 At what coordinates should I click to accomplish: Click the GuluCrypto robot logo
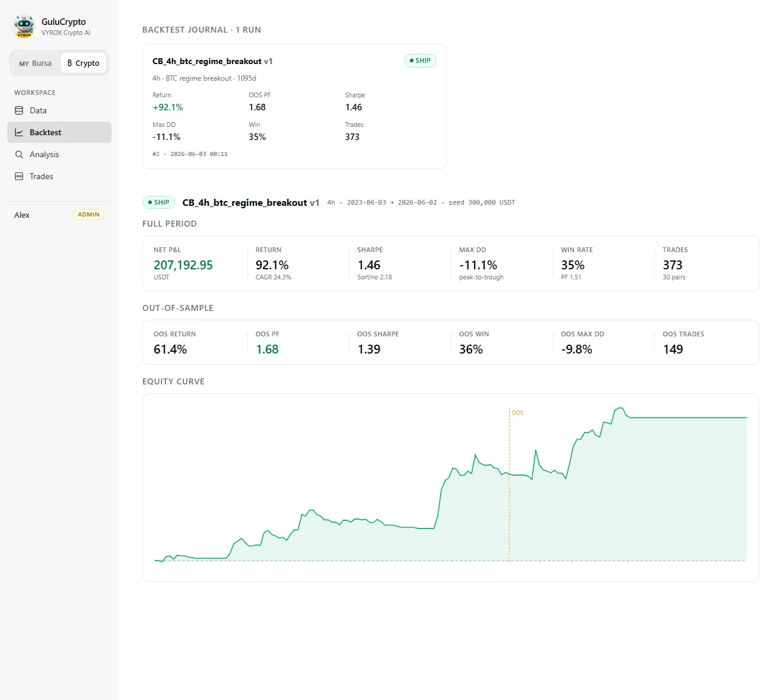click(x=24, y=27)
